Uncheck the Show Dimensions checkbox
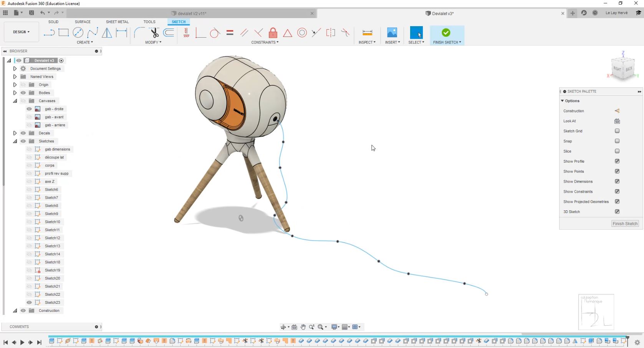644x348 pixels. click(x=617, y=181)
